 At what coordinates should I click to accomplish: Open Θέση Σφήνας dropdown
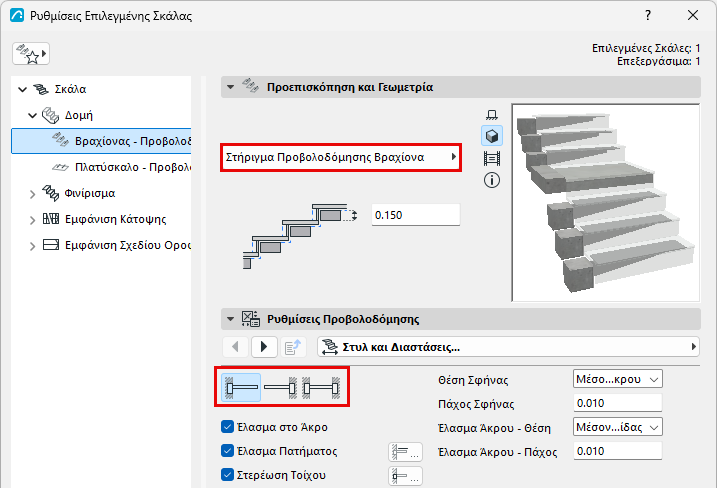617,379
